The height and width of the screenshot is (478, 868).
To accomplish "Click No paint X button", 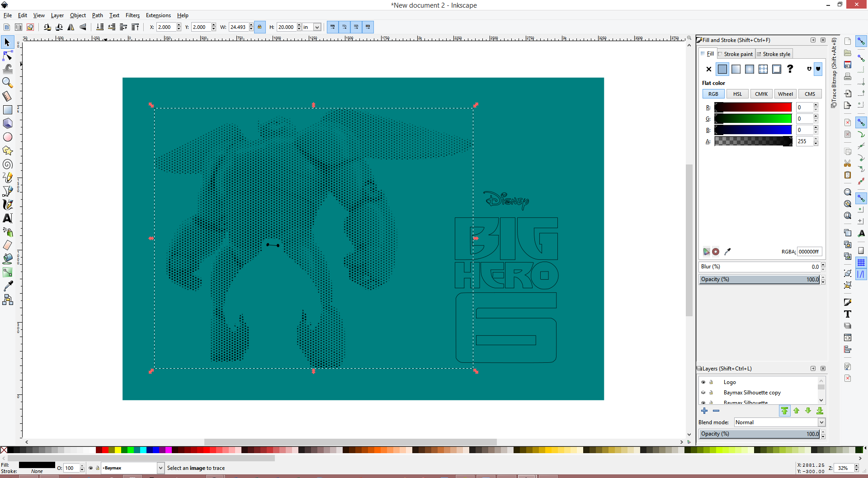I will click(x=708, y=69).
